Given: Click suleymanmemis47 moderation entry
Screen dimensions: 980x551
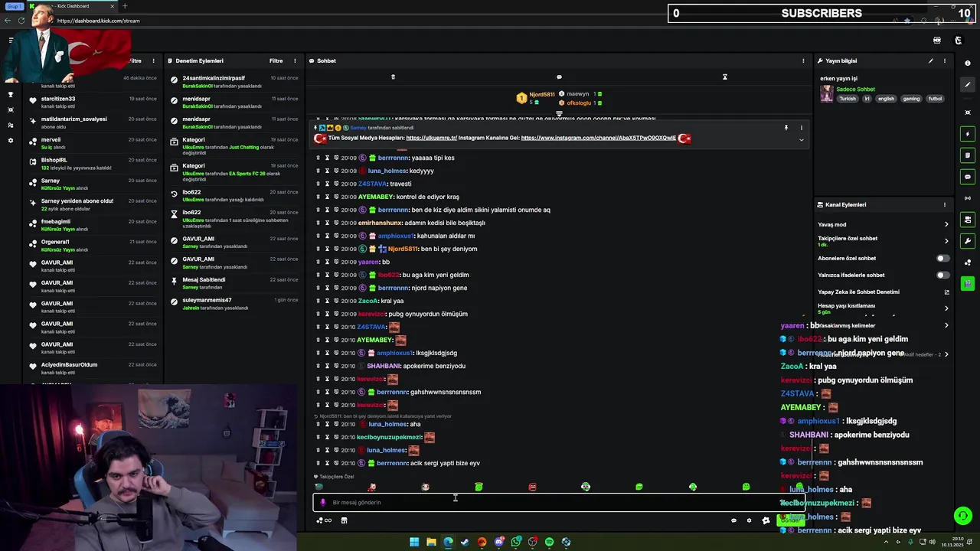Looking at the screenshot, I should click(234, 304).
